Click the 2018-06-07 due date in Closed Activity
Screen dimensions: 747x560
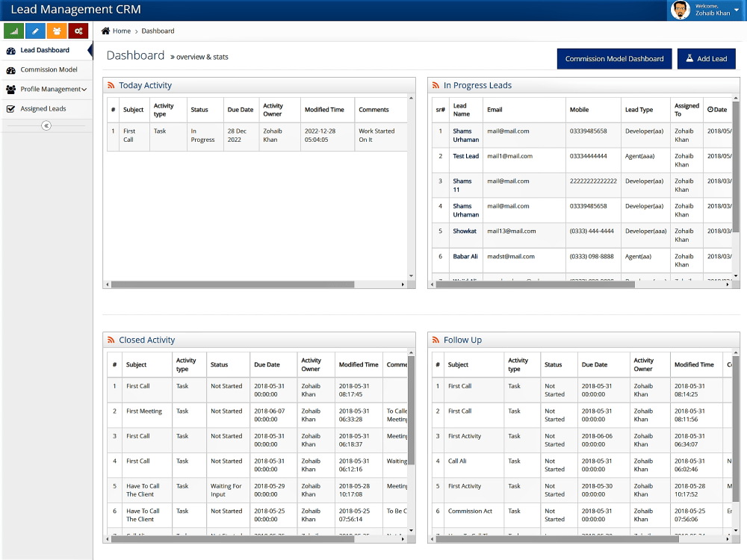(269, 415)
